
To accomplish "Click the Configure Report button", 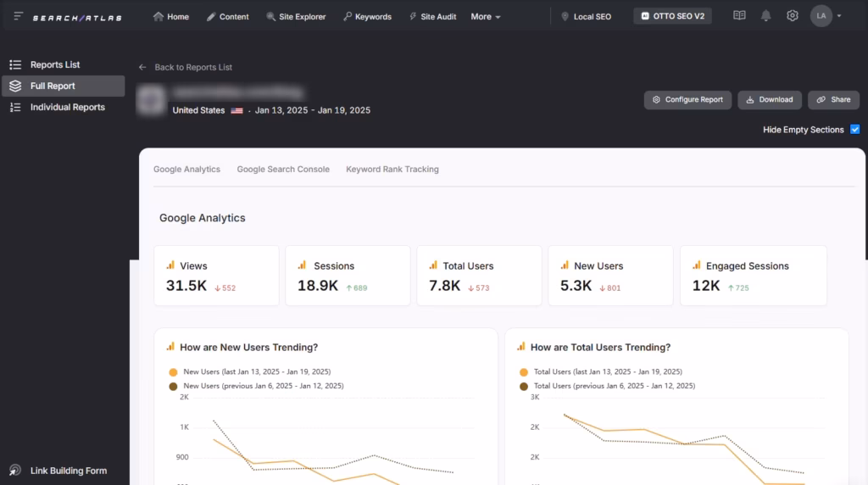I will coord(687,100).
